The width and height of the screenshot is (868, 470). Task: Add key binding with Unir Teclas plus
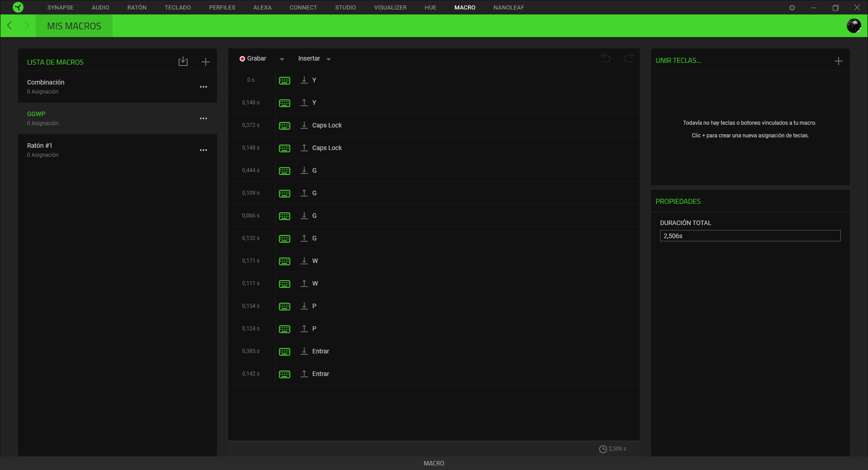tap(839, 61)
